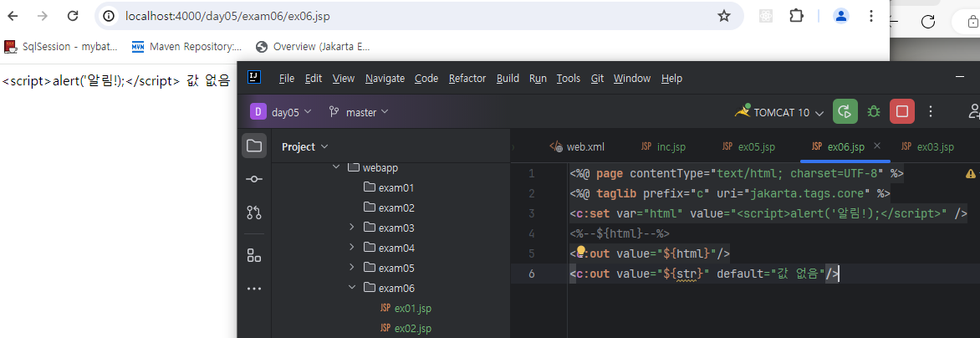
Task: Open more run actions in IntelliJ toolbar
Action: [x=931, y=112]
